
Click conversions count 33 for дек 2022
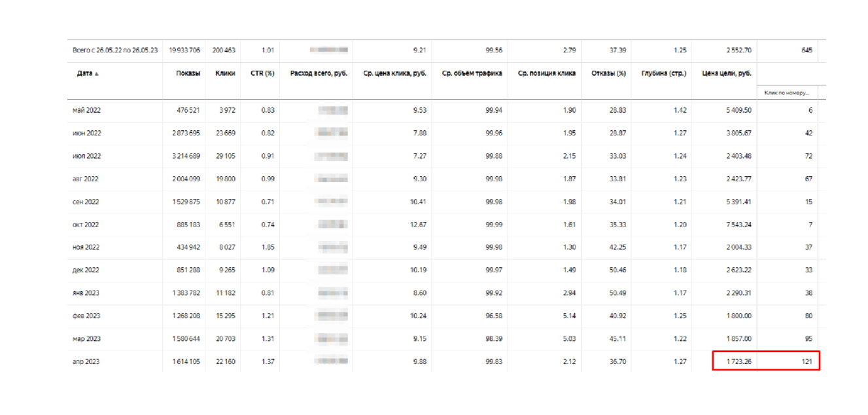click(x=809, y=270)
